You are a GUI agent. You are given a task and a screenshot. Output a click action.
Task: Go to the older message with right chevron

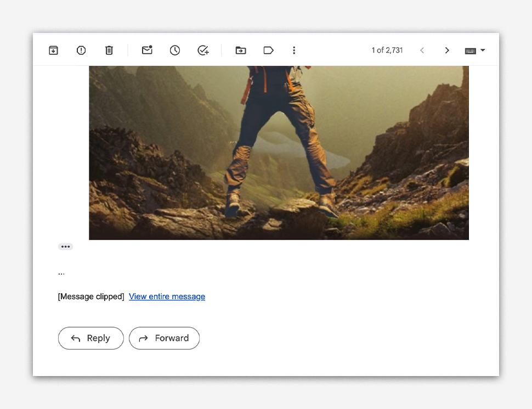[447, 51]
